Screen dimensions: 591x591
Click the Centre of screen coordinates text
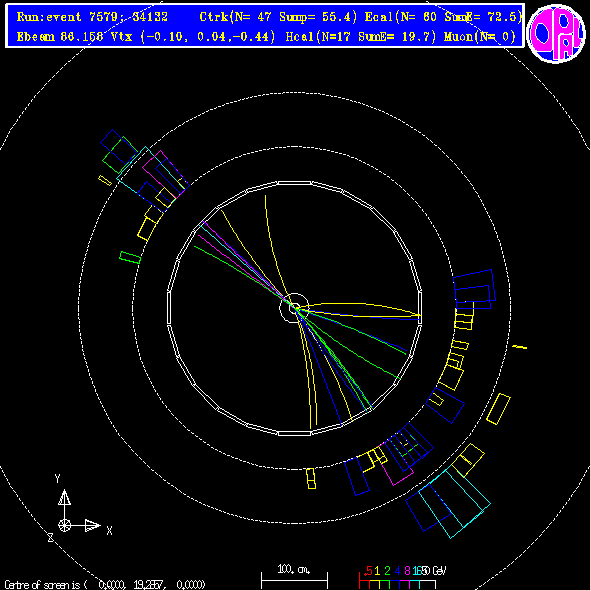pyautogui.click(x=105, y=585)
